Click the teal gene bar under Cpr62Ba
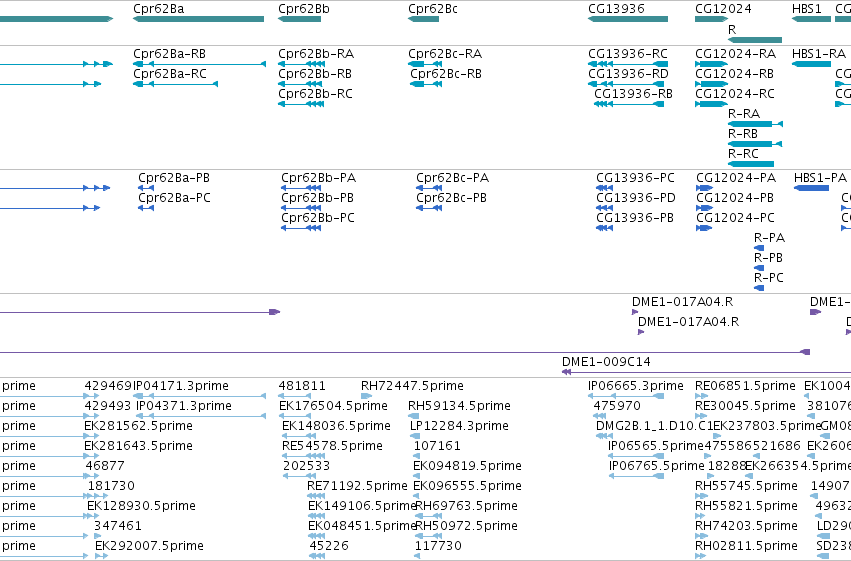851x561 pixels. coord(198,19)
